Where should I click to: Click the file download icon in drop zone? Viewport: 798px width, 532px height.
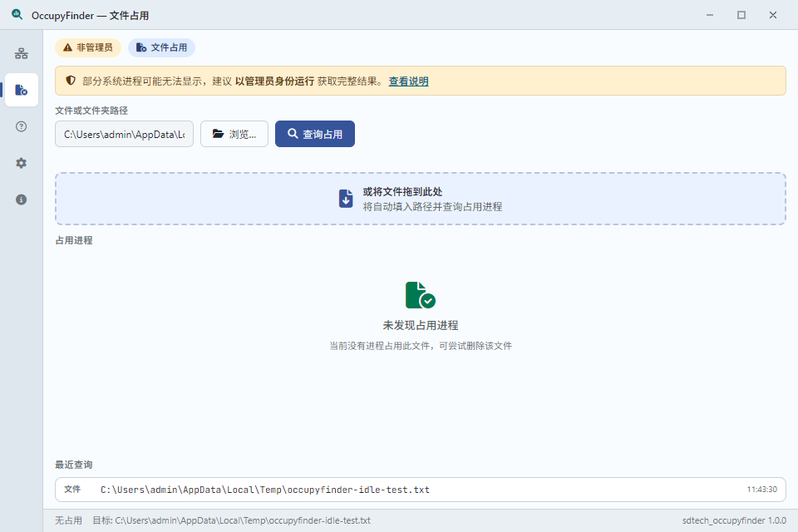pyautogui.click(x=346, y=199)
